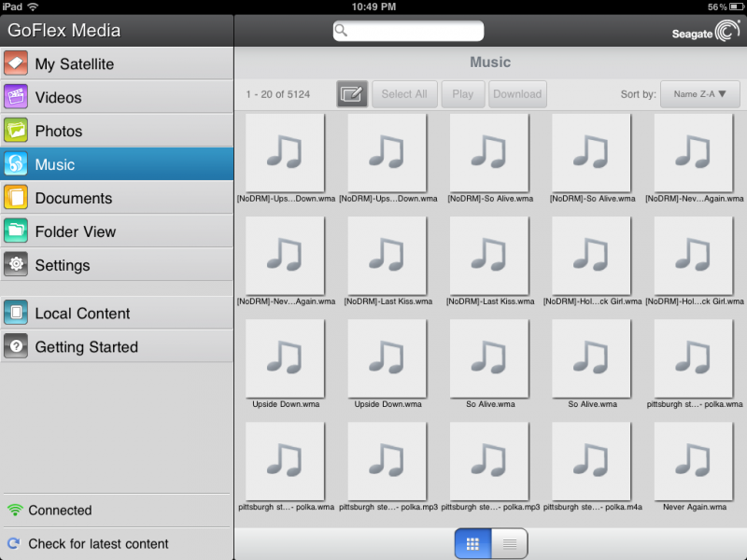
Task: Show Local Content using its icon
Action: (16, 313)
